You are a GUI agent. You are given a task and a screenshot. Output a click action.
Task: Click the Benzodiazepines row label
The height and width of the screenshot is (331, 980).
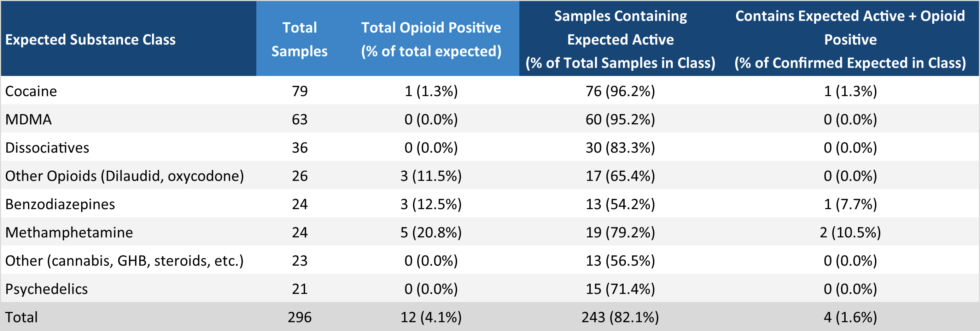pyautogui.click(x=60, y=204)
